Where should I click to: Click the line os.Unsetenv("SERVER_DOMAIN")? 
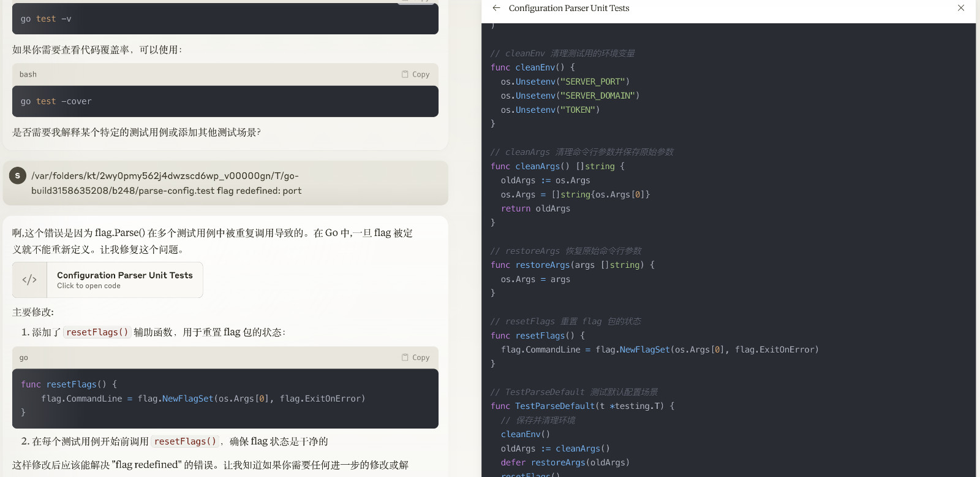570,96
